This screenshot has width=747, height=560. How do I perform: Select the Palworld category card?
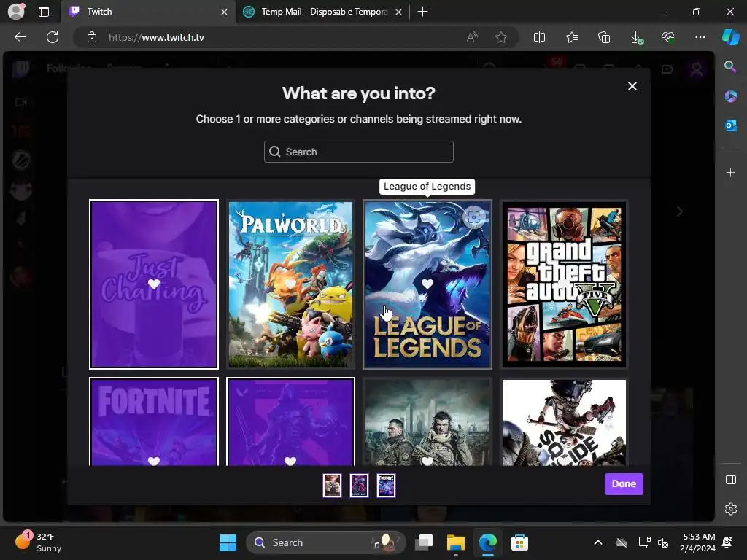(x=290, y=284)
